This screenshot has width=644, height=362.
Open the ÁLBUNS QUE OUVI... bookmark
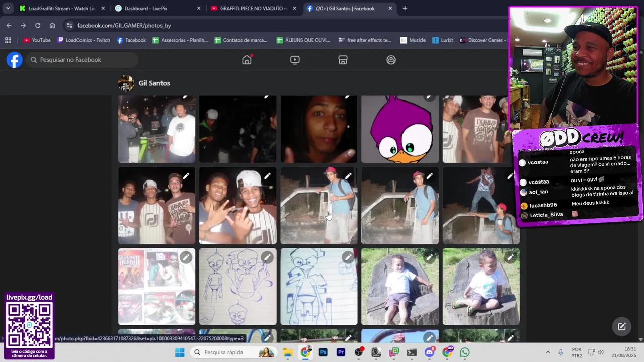[303, 40]
